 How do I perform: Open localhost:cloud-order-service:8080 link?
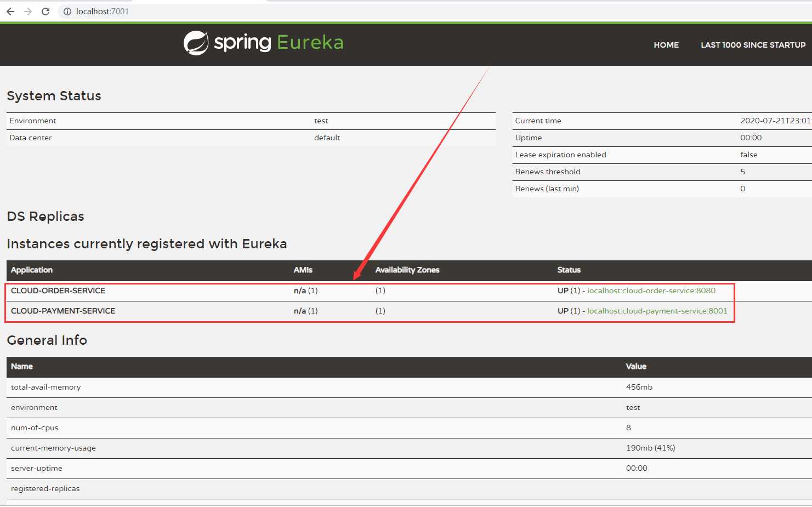tap(651, 290)
